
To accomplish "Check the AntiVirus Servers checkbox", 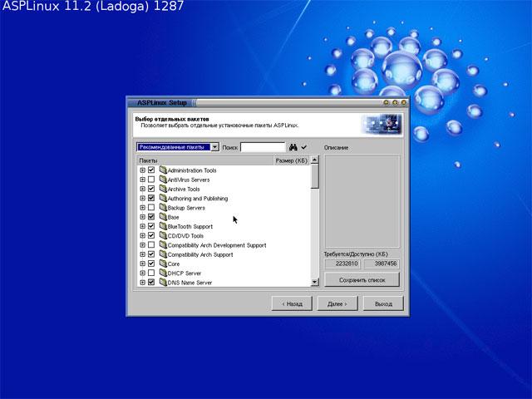I will [x=151, y=180].
